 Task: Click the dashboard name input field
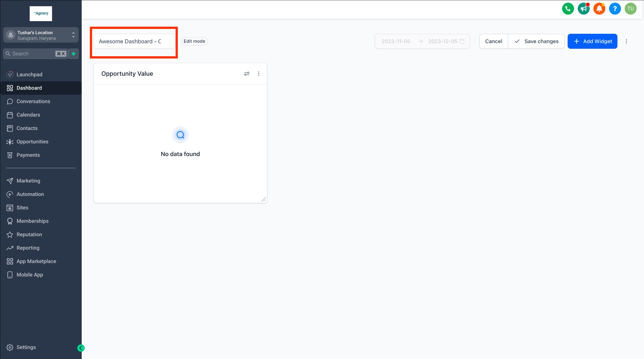click(134, 41)
